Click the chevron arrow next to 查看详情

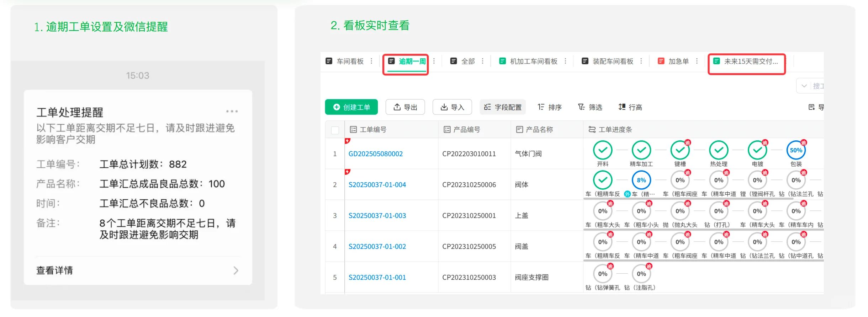tap(235, 270)
